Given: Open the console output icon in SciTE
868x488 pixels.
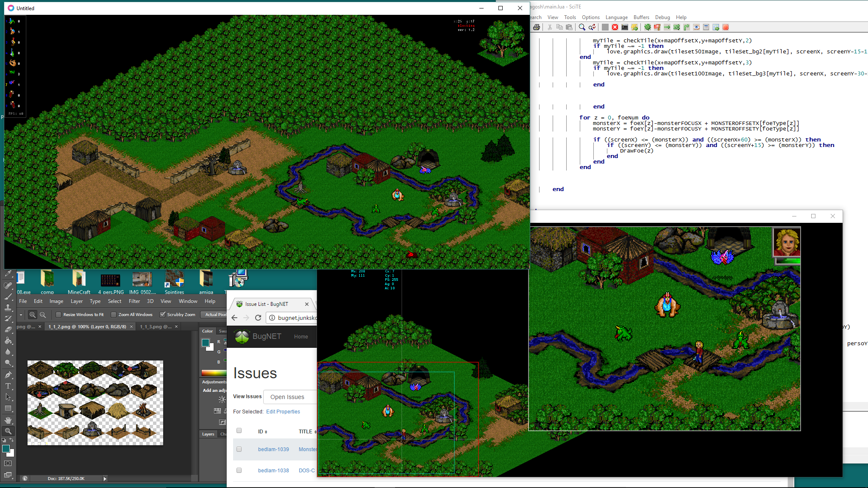Looking at the screenshot, I should click(625, 27).
